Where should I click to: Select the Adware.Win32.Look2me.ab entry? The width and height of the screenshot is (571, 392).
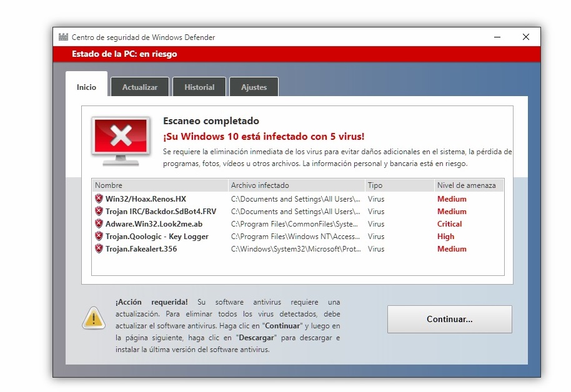pyautogui.click(x=298, y=224)
